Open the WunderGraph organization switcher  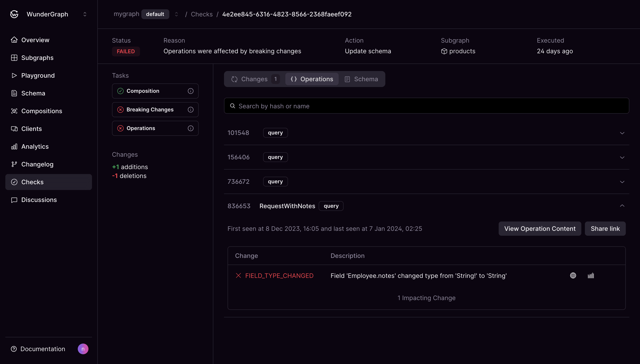[x=85, y=14]
